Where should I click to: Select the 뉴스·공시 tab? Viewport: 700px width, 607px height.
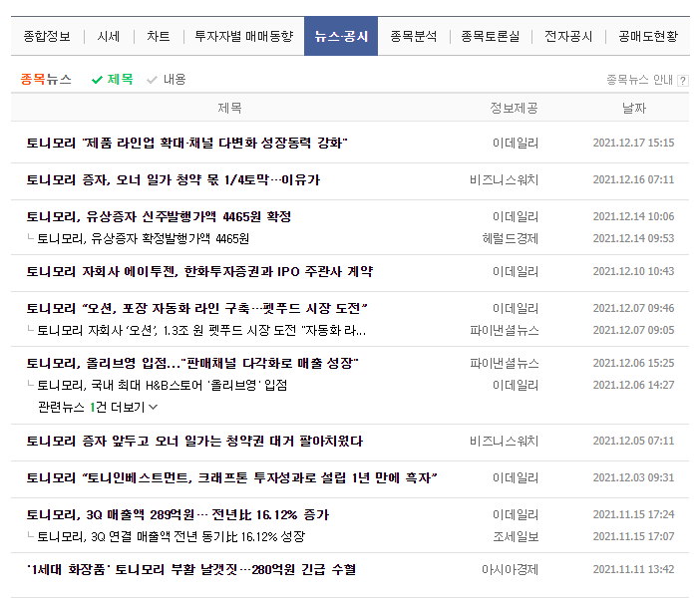[341, 36]
